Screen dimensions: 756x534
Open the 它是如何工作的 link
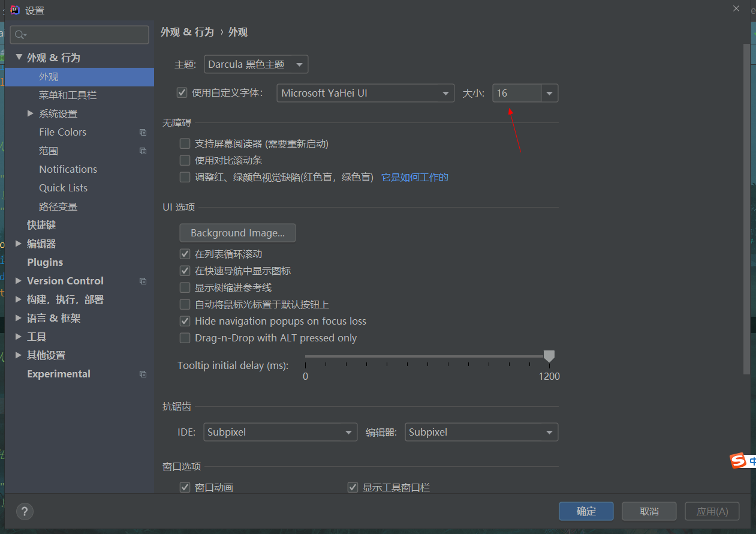415,177
